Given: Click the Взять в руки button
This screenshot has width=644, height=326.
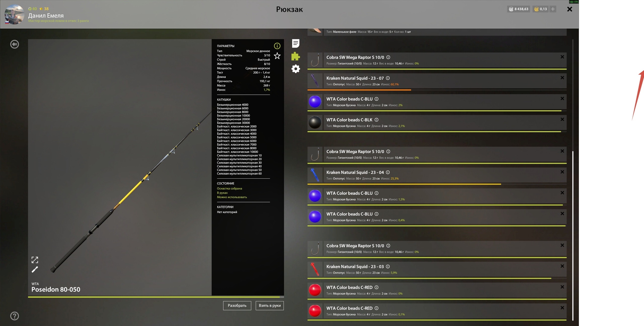Looking at the screenshot, I should point(270,306).
